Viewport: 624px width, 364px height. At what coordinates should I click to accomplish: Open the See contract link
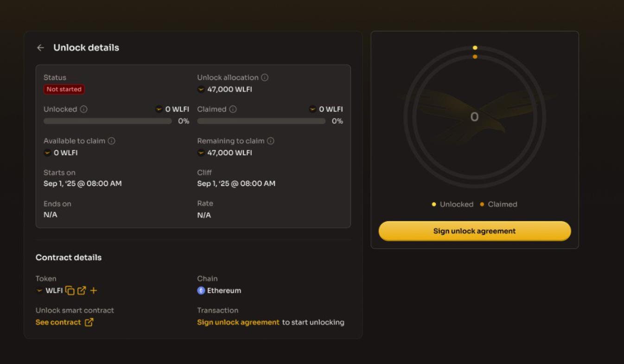pyautogui.click(x=58, y=322)
